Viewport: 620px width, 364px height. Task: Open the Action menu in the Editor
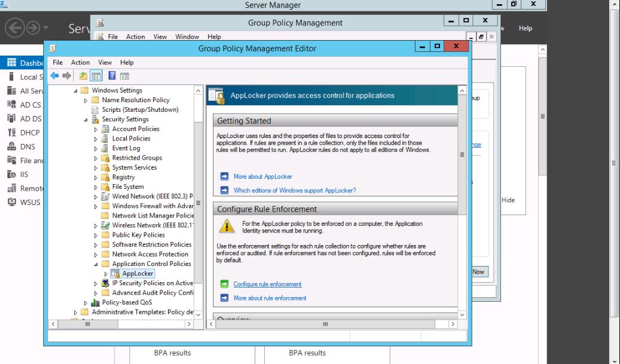(80, 62)
